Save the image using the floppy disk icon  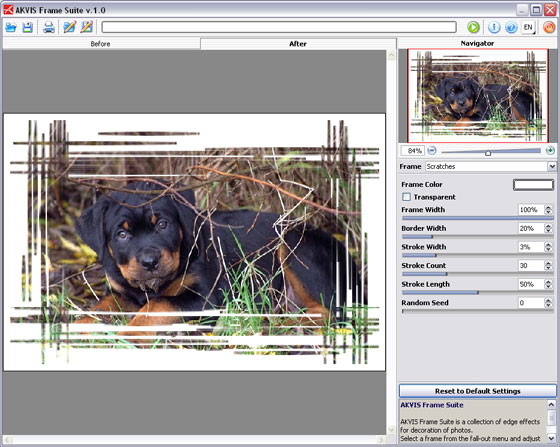[x=28, y=27]
